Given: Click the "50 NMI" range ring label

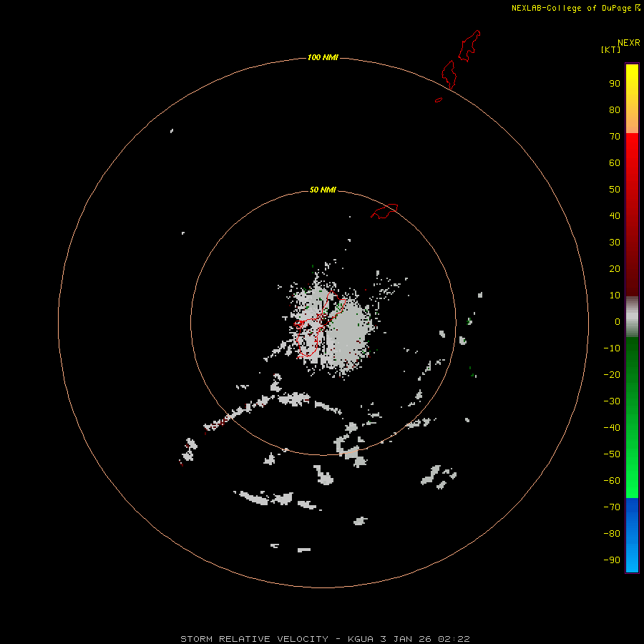Looking at the screenshot, I should coord(323,190).
